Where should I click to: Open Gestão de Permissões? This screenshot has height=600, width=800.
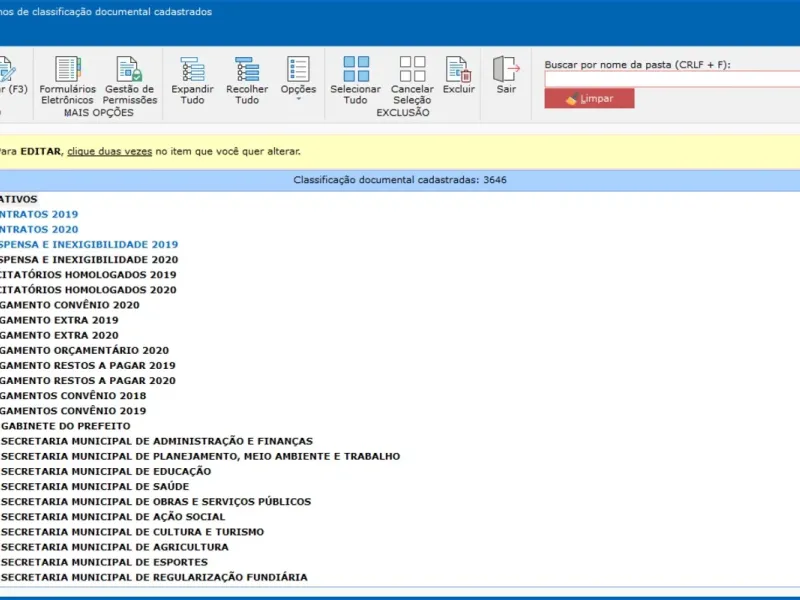pyautogui.click(x=130, y=80)
